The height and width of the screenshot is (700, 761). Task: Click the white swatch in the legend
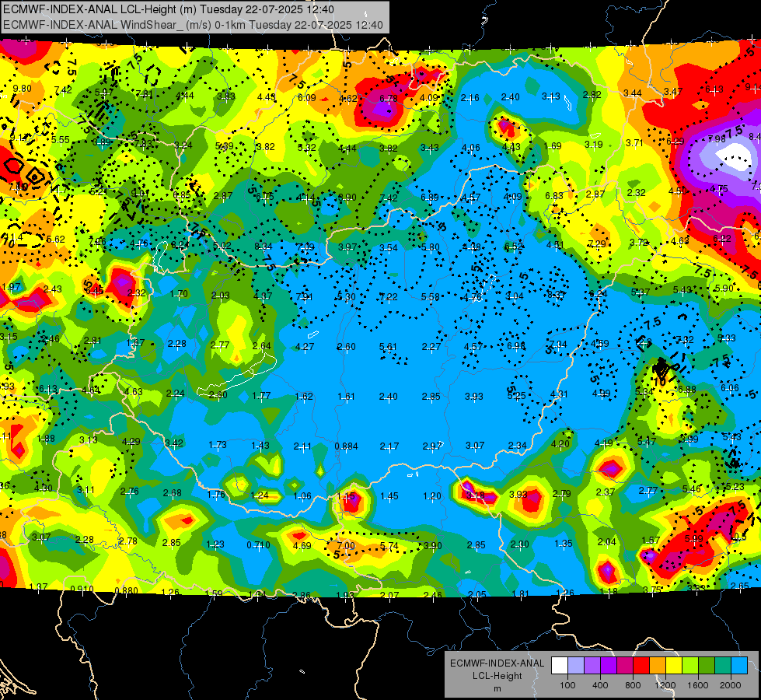click(560, 666)
